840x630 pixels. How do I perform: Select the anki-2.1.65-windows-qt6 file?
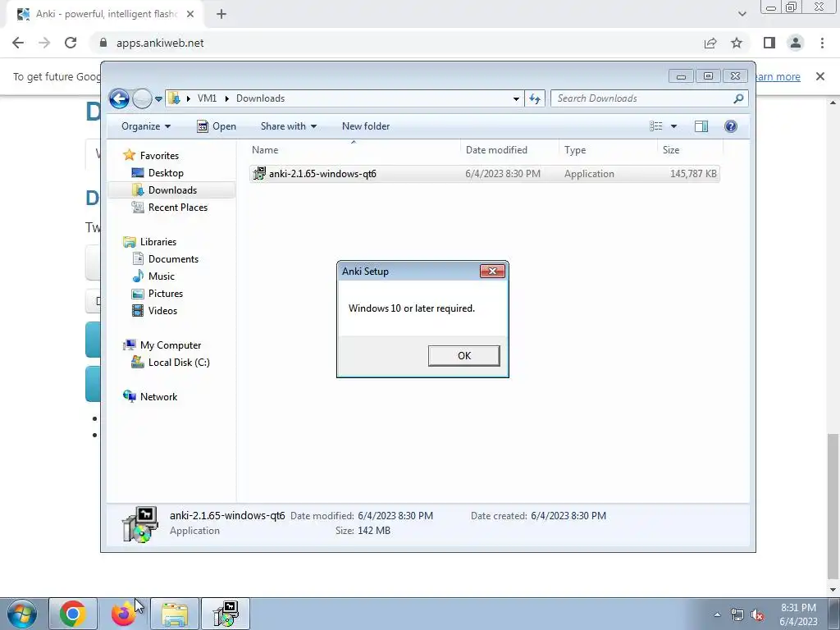tap(484, 174)
